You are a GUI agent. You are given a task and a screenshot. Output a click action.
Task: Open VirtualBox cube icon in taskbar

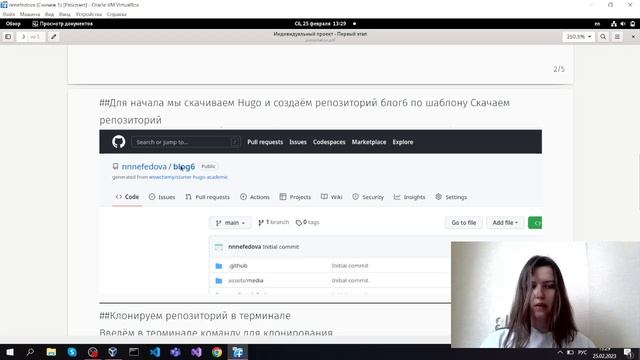pos(113,352)
